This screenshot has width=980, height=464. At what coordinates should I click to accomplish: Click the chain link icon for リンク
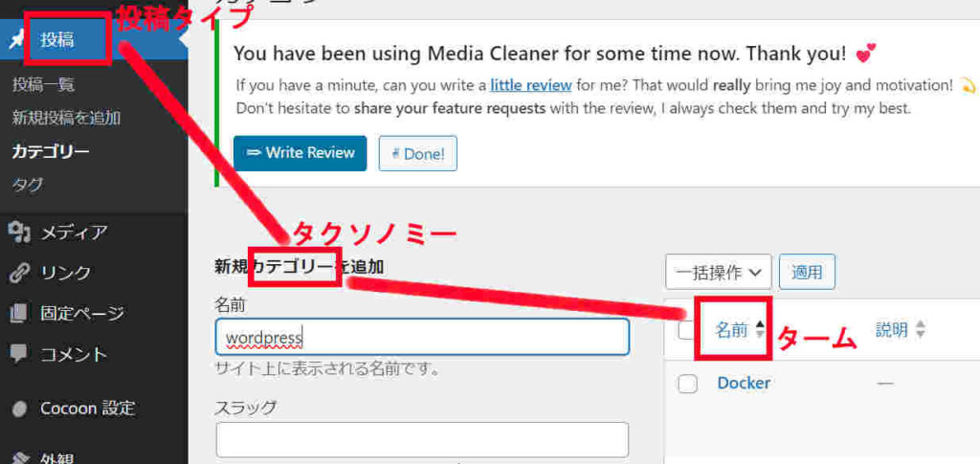click(x=18, y=273)
